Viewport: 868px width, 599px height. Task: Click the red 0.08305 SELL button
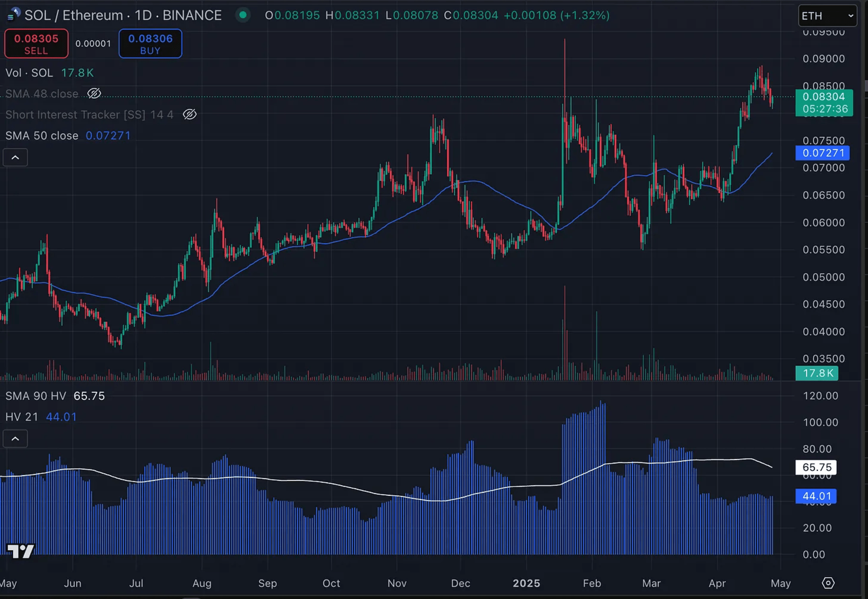coord(36,44)
